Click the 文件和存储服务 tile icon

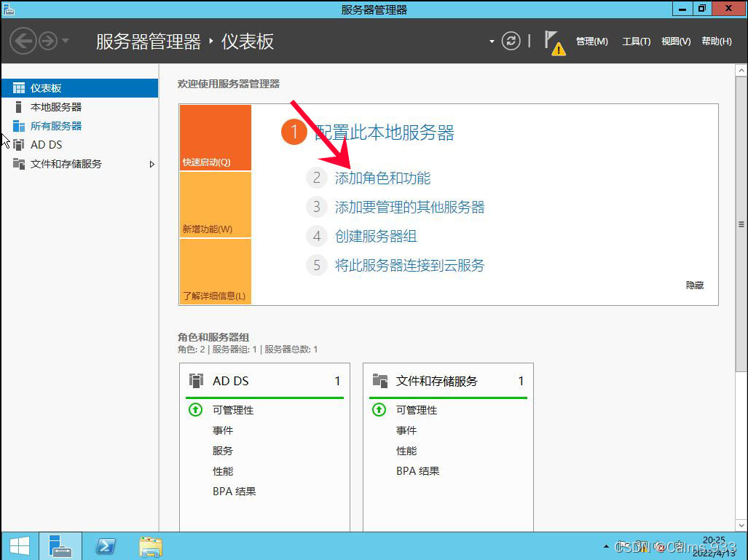pyautogui.click(x=379, y=381)
